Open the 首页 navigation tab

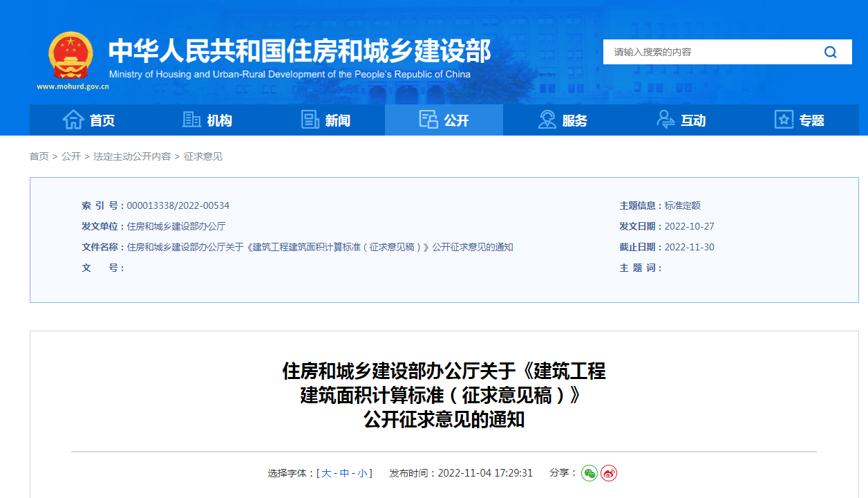pyautogui.click(x=88, y=120)
